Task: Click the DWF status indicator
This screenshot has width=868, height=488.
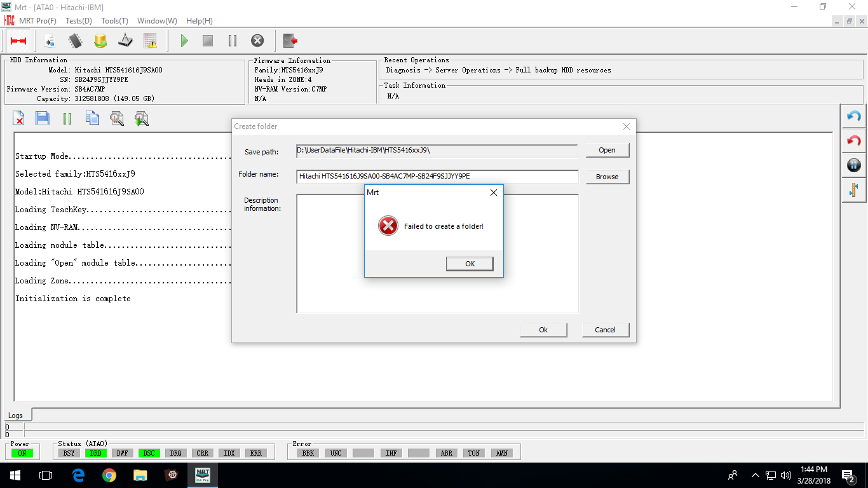Action: [122, 453]
